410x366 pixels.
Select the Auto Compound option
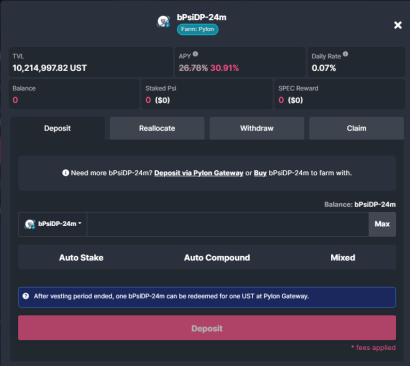click(217, 258)
